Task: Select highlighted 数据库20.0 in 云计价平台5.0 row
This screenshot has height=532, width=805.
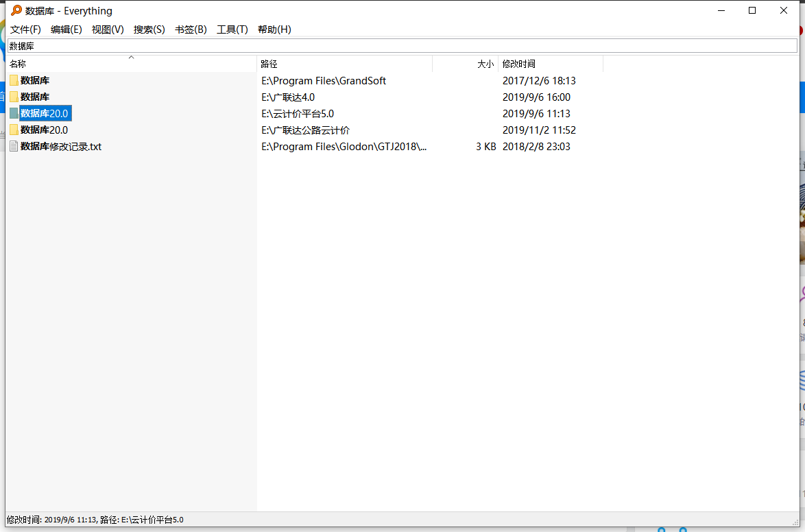Action: pyautogui.click(x=45, y=114)
